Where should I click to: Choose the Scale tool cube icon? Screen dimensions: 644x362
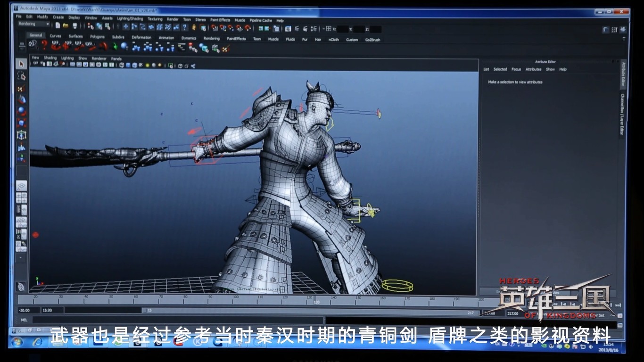(x=21, y=123)
